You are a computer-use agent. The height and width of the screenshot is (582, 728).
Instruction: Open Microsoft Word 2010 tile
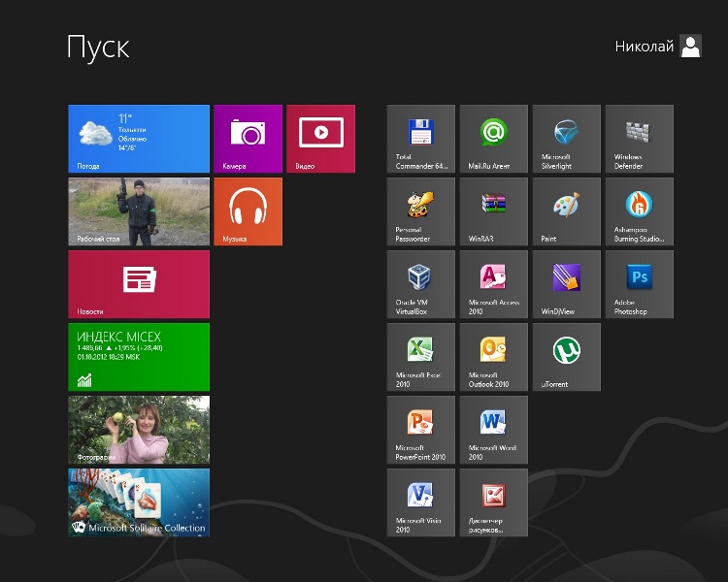click(494, 430)
